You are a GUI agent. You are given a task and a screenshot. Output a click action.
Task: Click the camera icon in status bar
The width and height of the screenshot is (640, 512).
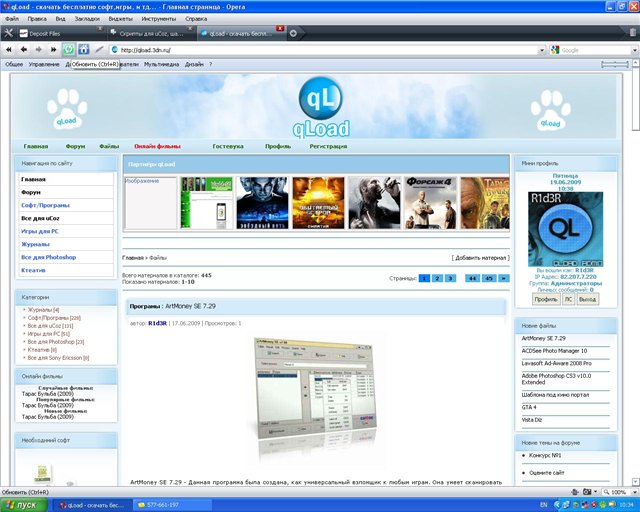pos(587,492)
